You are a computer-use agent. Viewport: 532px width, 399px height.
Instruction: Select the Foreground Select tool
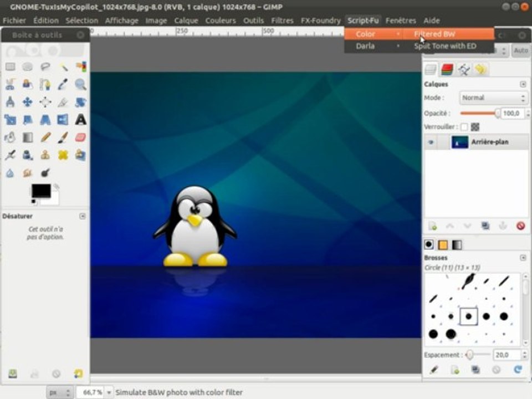pyautogui.click(x=28, y=84)
